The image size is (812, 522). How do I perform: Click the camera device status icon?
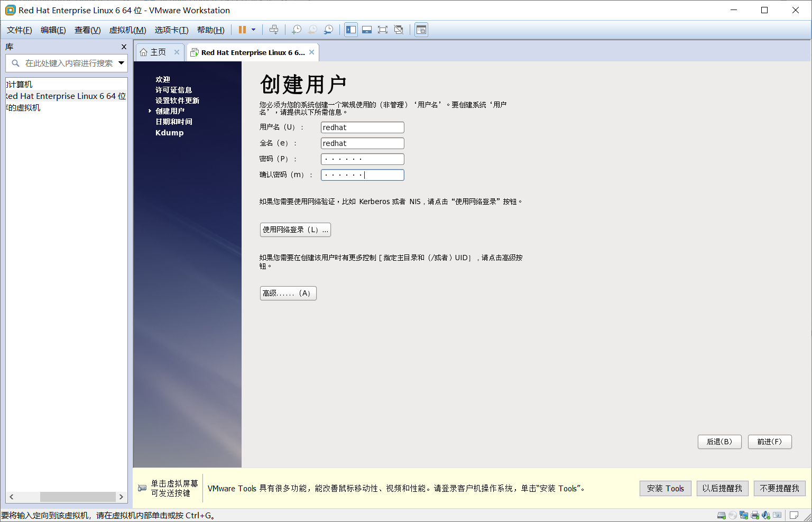pyautogui.click(x=777, y=515)
